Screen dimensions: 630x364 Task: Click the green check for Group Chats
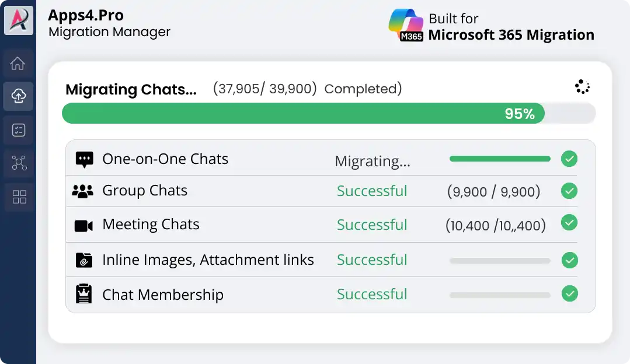click(569, 191)
